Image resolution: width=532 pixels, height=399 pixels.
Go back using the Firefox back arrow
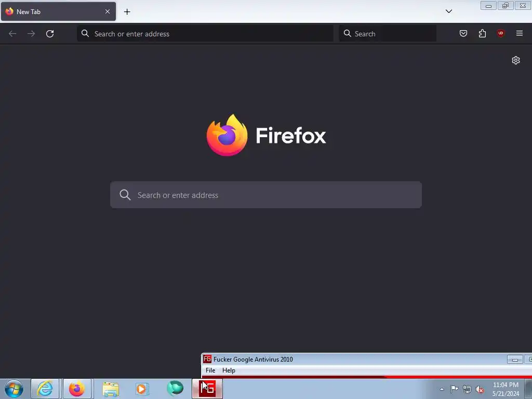[12, 34]
